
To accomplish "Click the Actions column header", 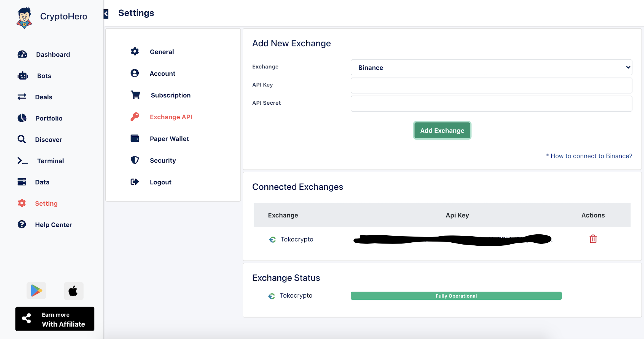I will click(593, 215).
